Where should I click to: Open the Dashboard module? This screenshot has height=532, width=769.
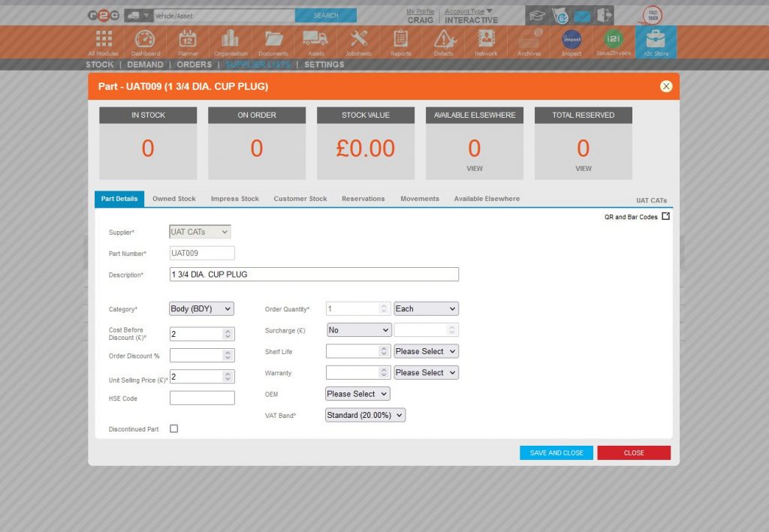point(145,42)
